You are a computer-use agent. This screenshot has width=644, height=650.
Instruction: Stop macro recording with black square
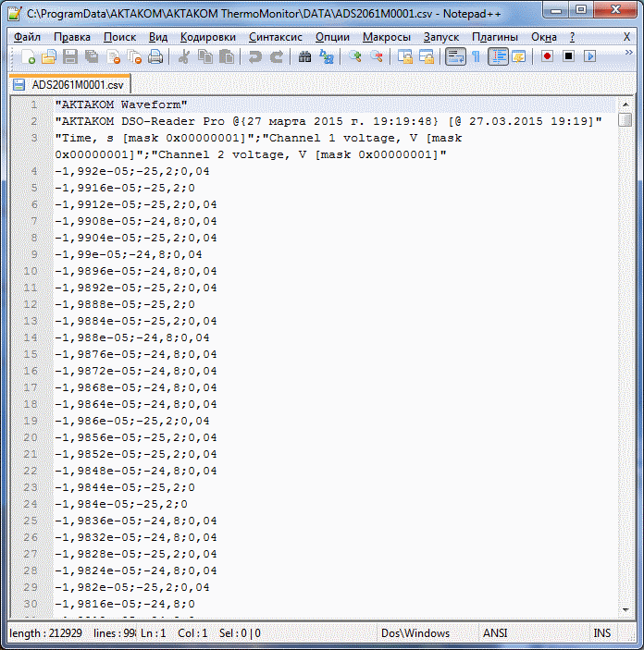click(x=568, y=56)
